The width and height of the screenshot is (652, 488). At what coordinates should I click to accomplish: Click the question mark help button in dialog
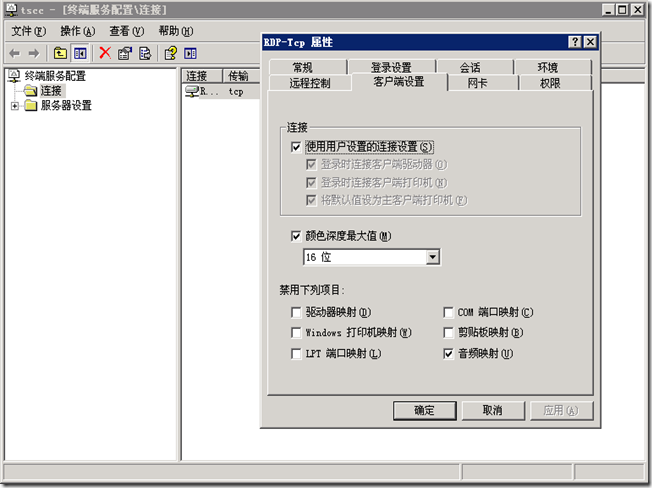coord(575,42)
